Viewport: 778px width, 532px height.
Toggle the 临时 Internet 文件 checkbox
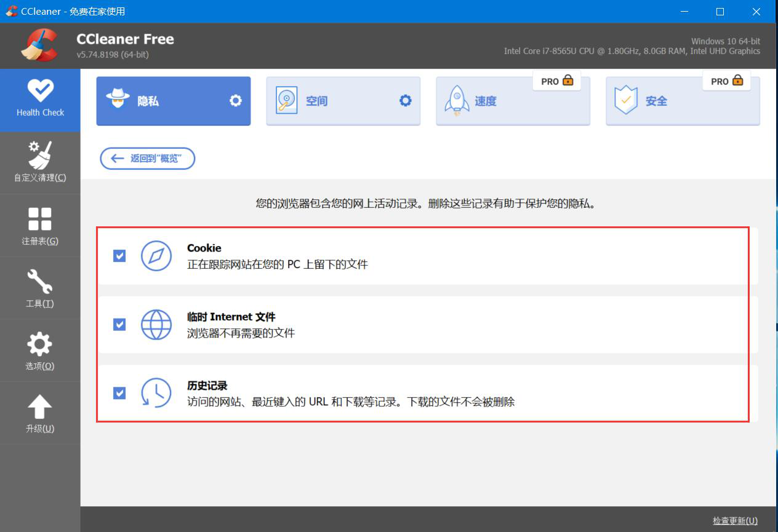(x=119, y=325)
